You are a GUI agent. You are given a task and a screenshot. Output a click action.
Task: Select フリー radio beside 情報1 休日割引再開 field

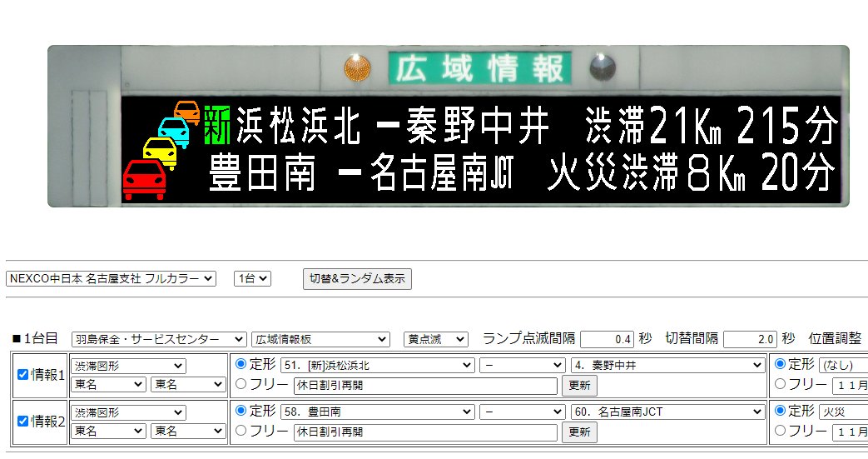pyautogui.click(x=241, y=384)
